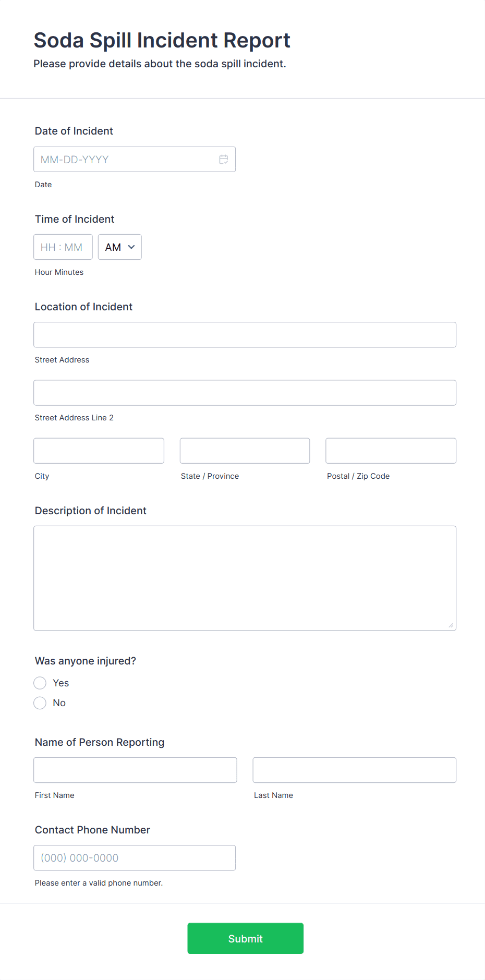Image resolution: width=485 pixels, height=980 pixels.
Task: Select the Yes radio button for injuries
Action: point(40,683)
